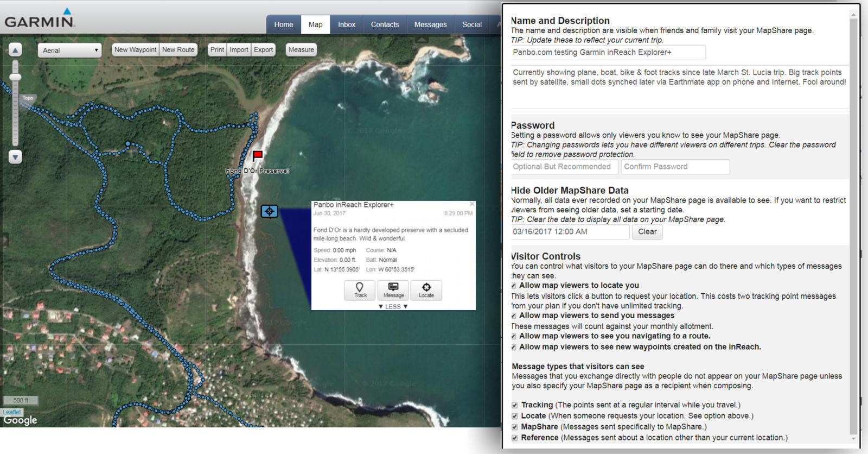
Task: Toggle the MapShare message type checkbox
Action: [x=515, y=427]
